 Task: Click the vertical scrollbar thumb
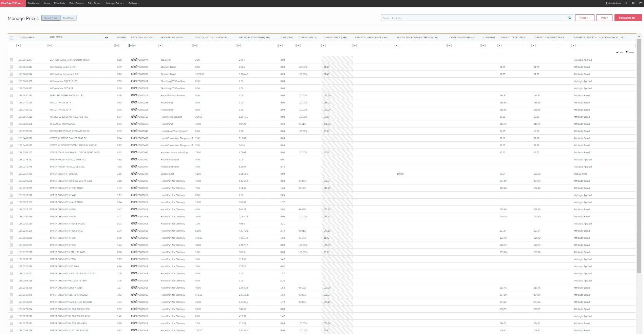[639, 155]
